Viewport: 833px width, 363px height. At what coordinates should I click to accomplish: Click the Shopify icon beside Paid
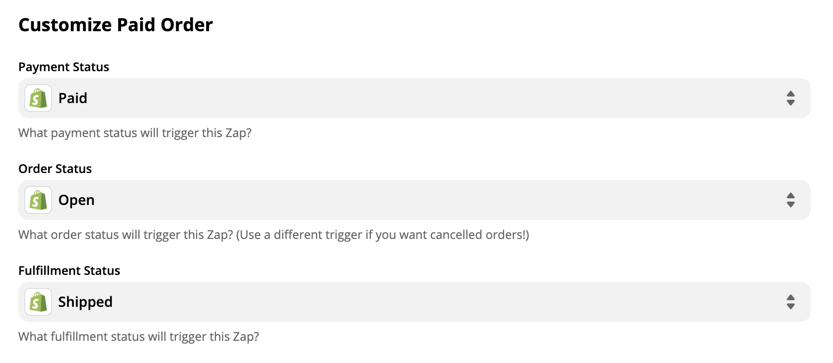pos(38,98)
